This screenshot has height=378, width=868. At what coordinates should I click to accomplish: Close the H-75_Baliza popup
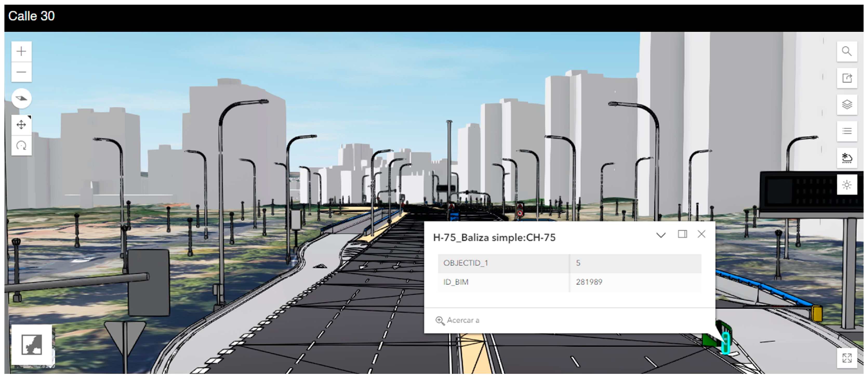[701, 234]
